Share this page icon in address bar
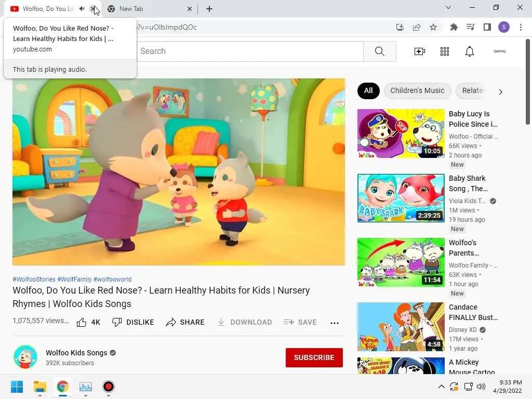The image size is (532, 399). [x=417, y=27]
